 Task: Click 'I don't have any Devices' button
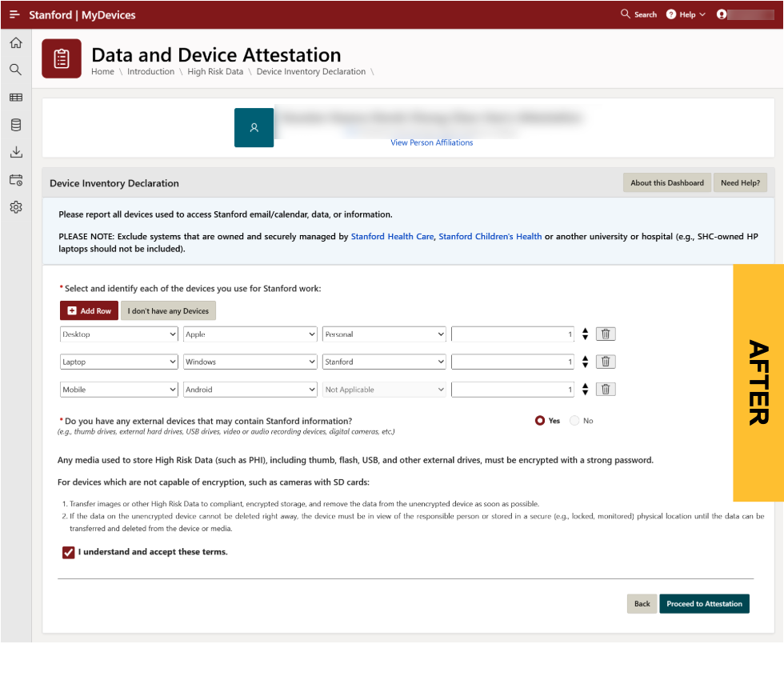point(168,310)
